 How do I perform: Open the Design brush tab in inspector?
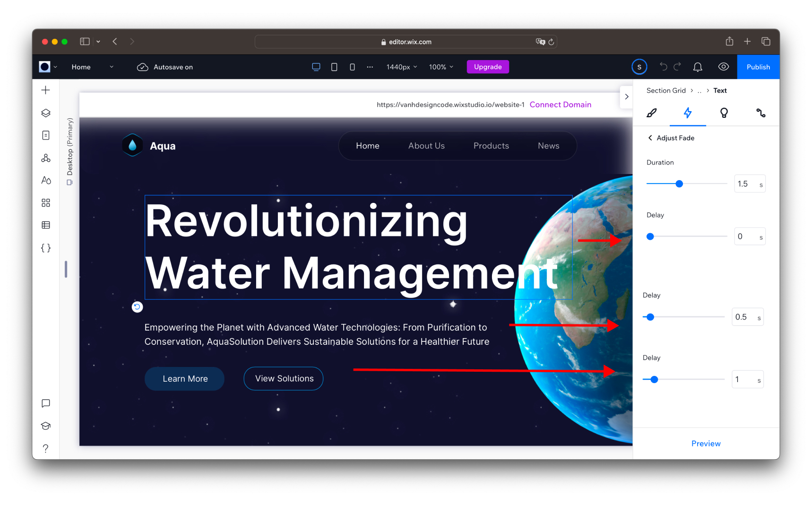[652, 113]
